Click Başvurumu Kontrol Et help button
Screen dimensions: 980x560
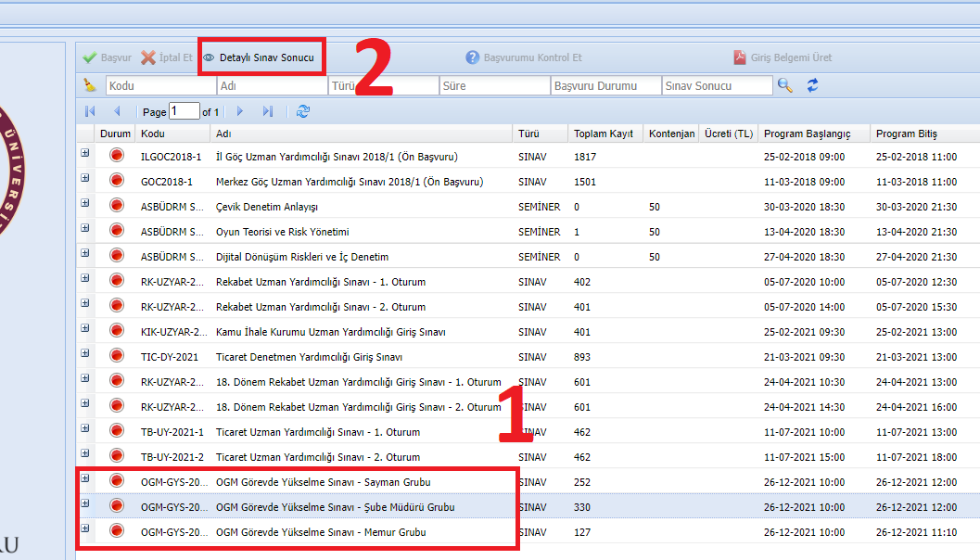pyautogui.click(x=524, y=57)
